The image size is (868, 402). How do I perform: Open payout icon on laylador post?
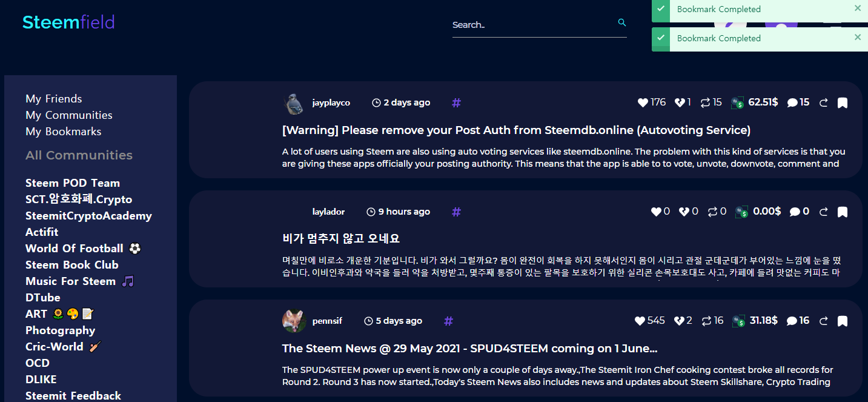[x=741, y=212]
